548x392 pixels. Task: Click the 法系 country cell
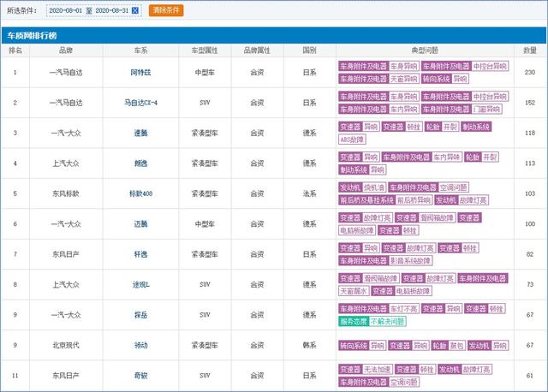pos(310,193)
